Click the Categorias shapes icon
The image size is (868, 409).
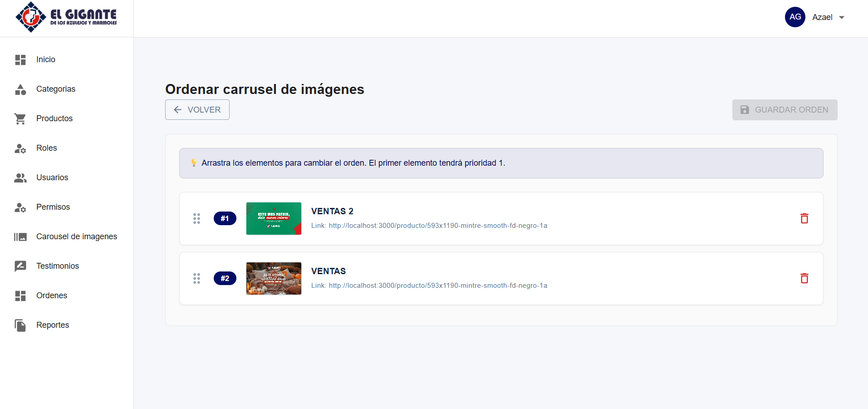(20, 89)
